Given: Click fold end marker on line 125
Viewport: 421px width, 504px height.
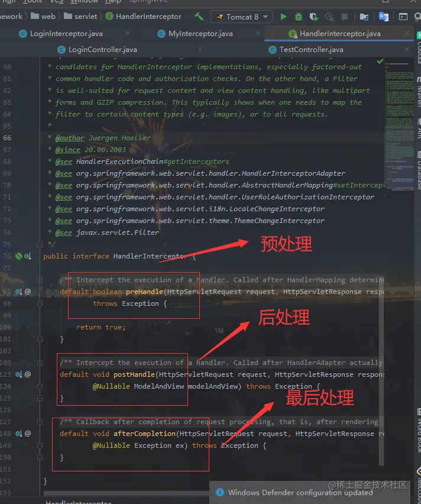Looking at the screenshot, I should click(x=40, y=398).
